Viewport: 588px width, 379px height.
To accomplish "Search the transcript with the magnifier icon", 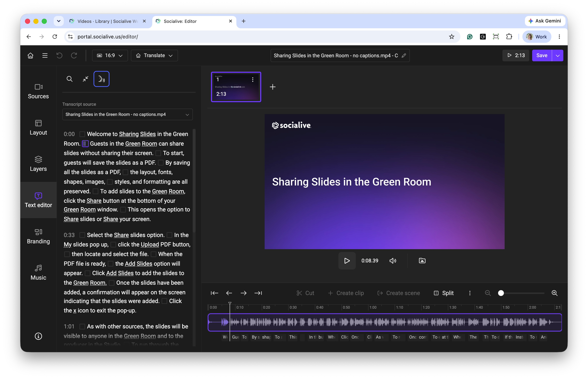I will click(70, 79).
